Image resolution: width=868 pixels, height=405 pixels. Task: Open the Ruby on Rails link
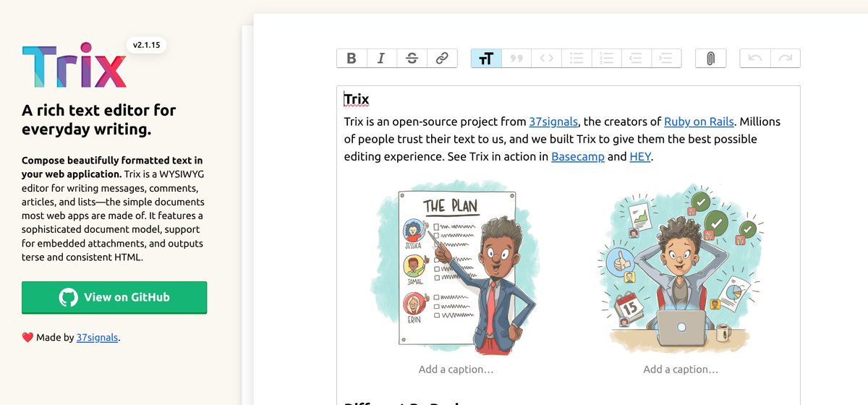click(x=699, y=121)
